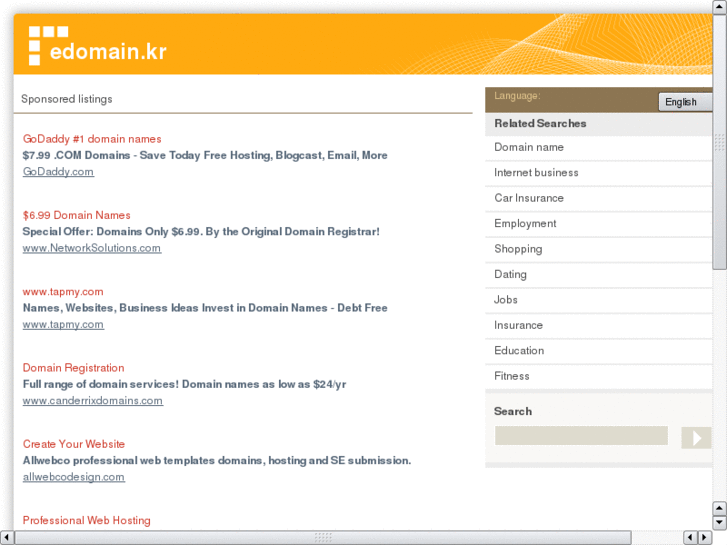Visit www.canderrixdomains.com link
This screenshot has width=727, height=545.
coord(93,401)
